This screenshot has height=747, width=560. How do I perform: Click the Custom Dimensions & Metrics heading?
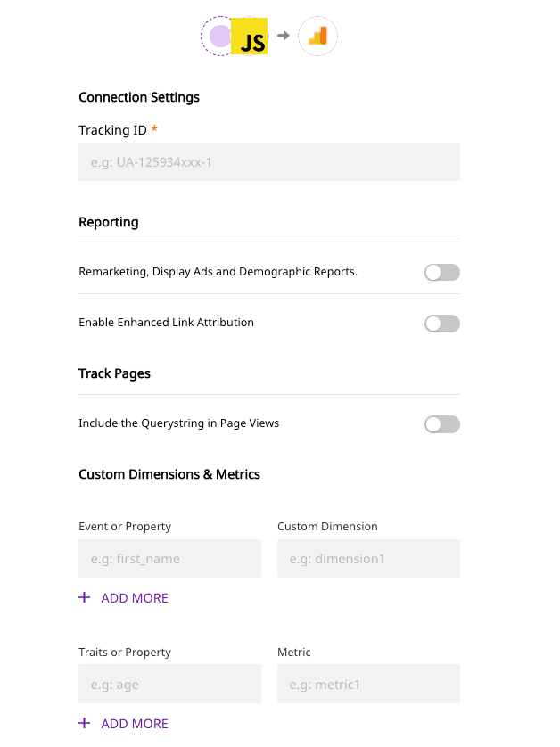pyautogui.click(x=169, y=474)
